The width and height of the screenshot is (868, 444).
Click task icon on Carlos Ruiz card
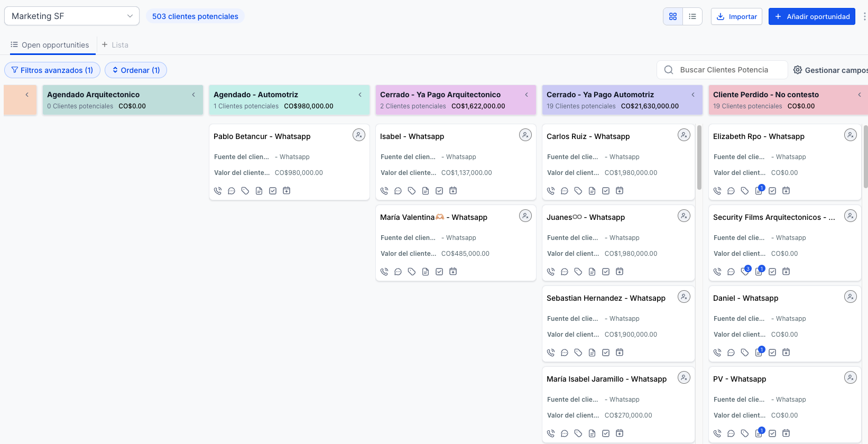606,191
